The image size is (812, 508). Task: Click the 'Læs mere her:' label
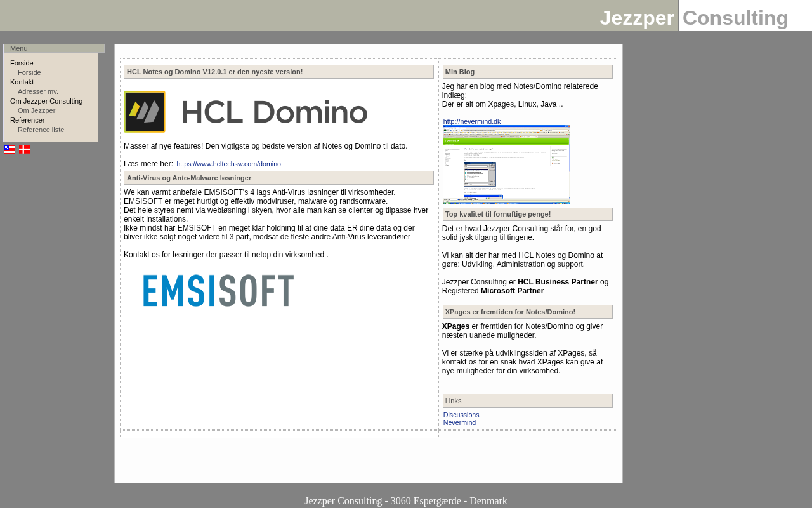[x=148, y=164]
